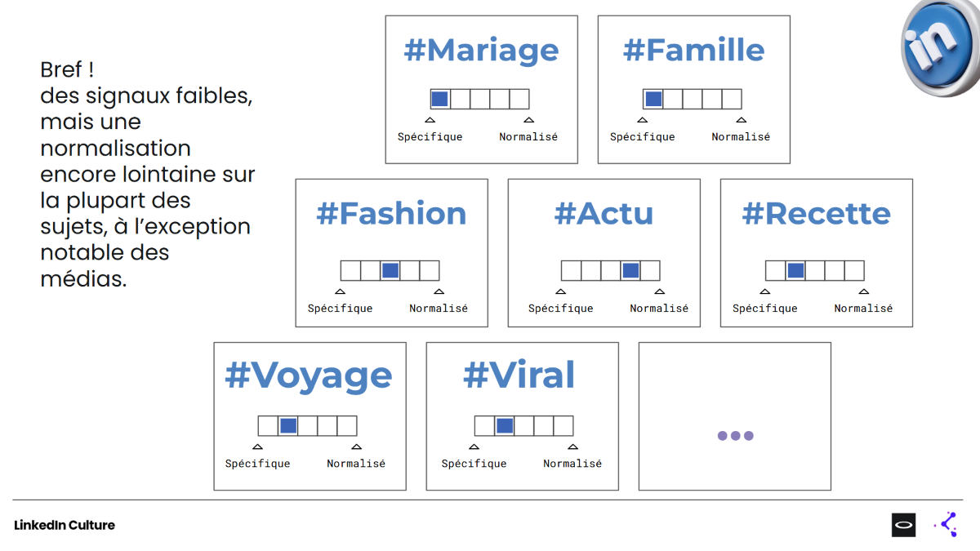Select the filled blue square in #Mariage scale

click(x=439, y=99)
